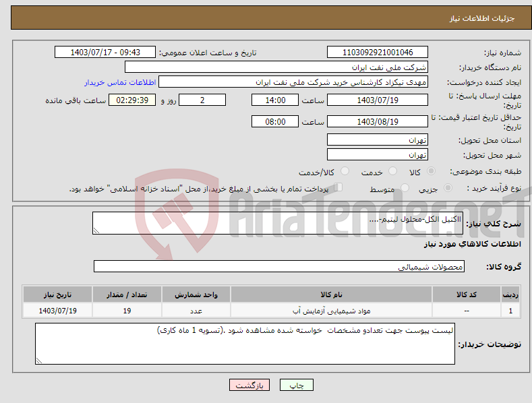Screen dimensions: 532x403
Task: Click the response deadline date 1403/07/19 field
Action: (x=378, y=100)
